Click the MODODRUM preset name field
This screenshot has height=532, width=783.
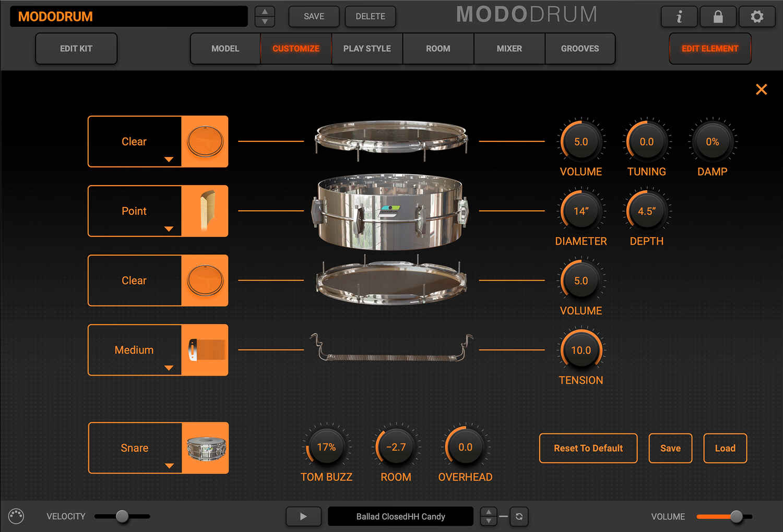pos(128,16)
